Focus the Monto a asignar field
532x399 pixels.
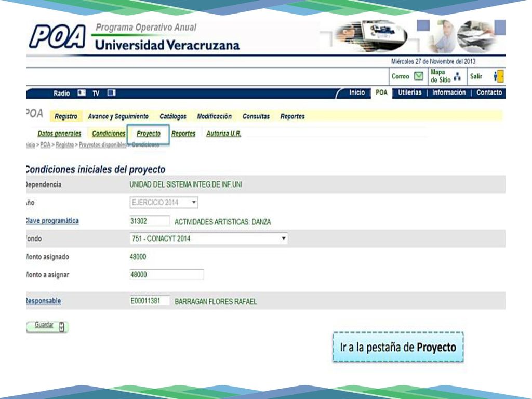(x=167, y=274)
